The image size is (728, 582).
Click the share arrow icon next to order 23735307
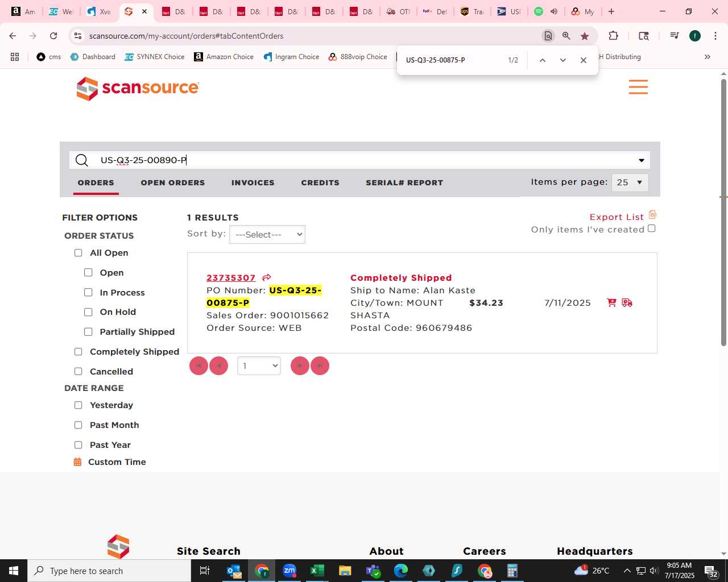[267, 278]
